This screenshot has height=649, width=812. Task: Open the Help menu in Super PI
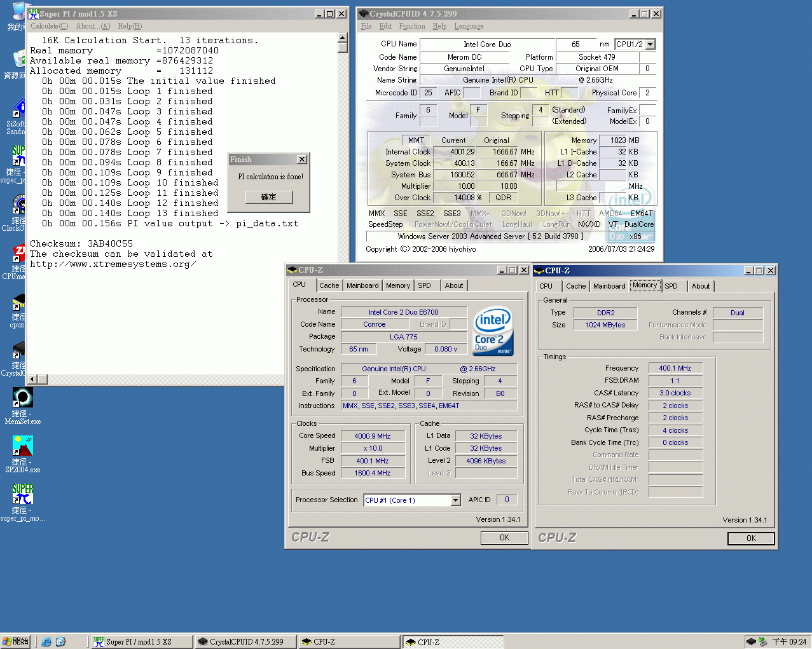130,26
